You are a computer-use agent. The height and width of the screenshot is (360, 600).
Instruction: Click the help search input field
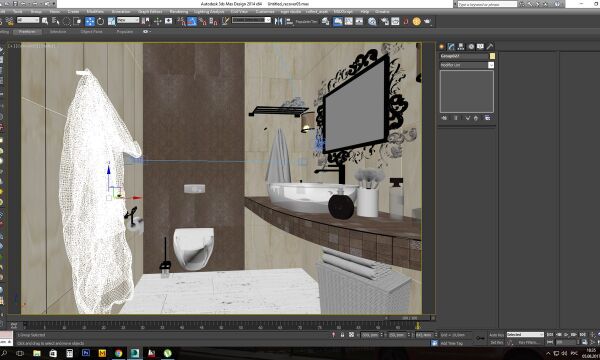(x=487, y=4)
